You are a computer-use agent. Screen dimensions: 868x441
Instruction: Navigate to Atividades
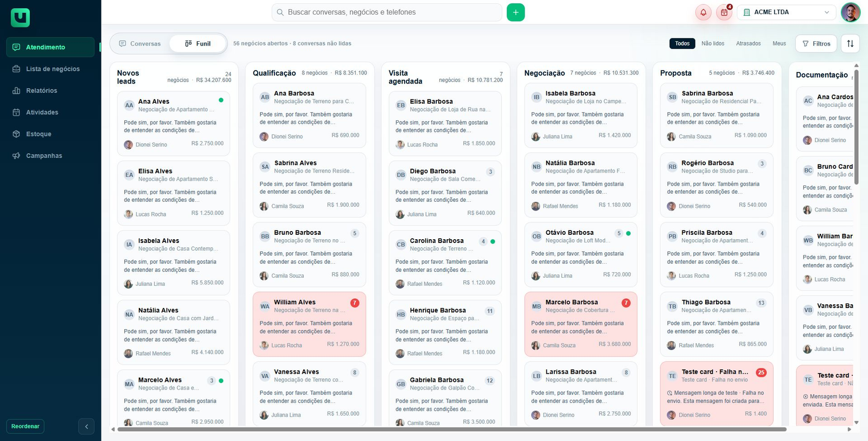[50, 112]
